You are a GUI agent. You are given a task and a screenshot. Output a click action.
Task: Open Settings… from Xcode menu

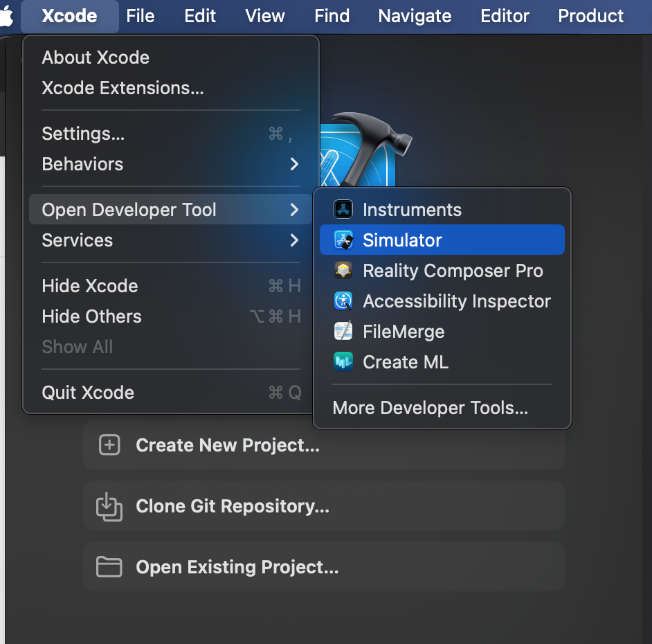pyautogui.click(x=171, y=134)
